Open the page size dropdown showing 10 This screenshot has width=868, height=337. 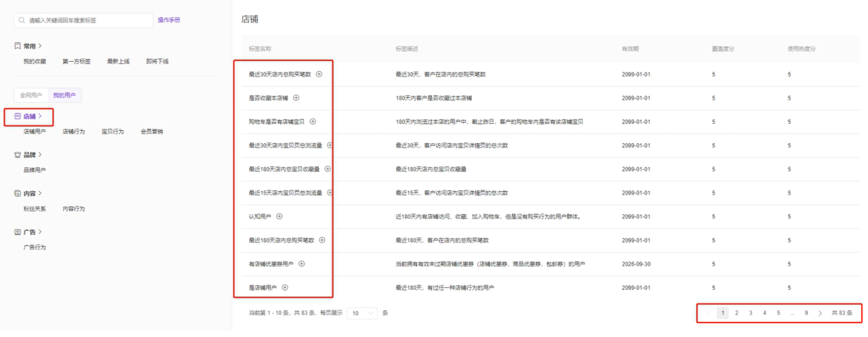[362, 313]
